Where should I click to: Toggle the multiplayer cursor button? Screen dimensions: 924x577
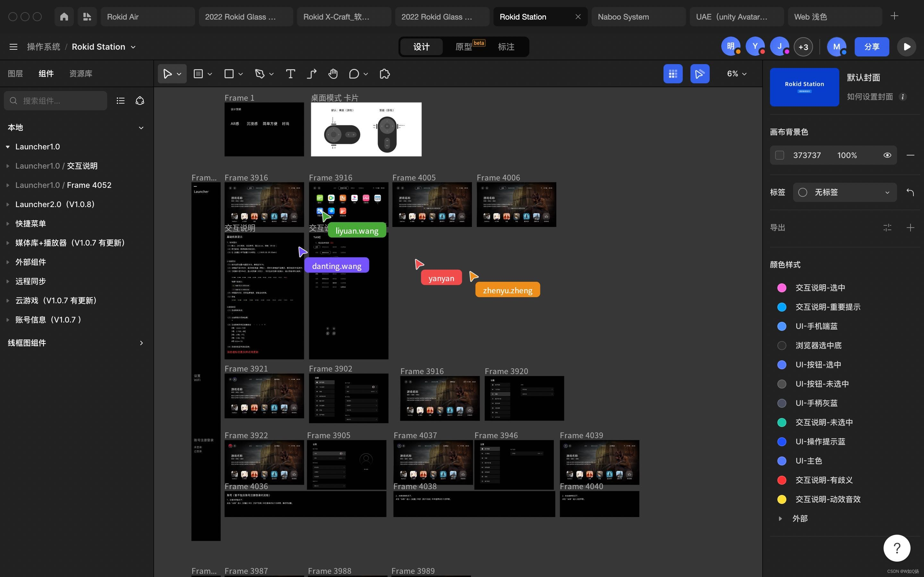click(x=699, y=74)
